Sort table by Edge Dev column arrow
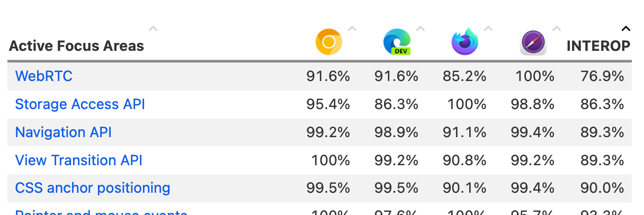 pos(421,29)
